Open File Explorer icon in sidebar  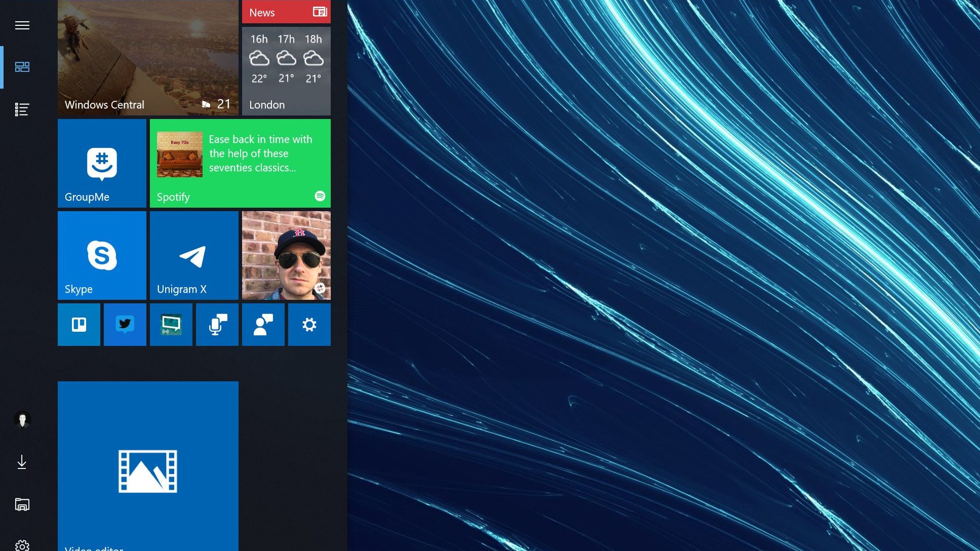[x=22, y=504]
